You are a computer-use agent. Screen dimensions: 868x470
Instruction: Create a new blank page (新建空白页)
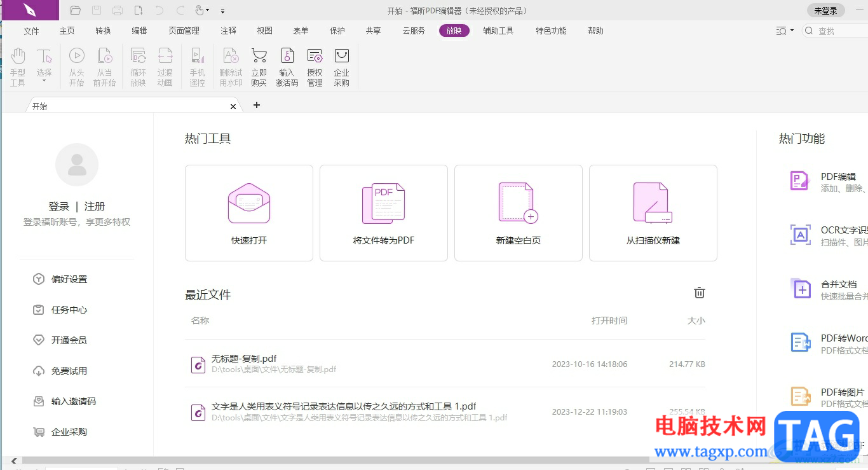(x=519, y=212)
